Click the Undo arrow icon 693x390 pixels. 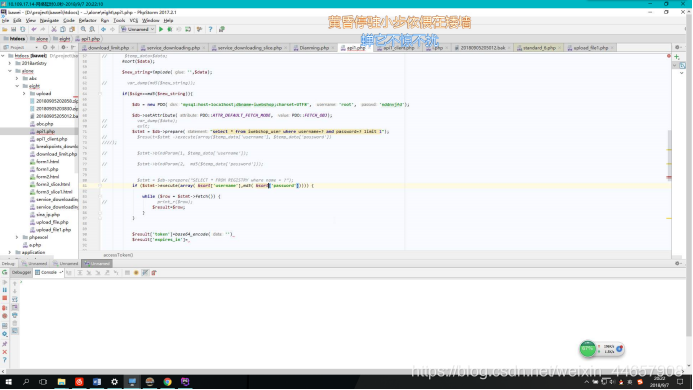34,29
